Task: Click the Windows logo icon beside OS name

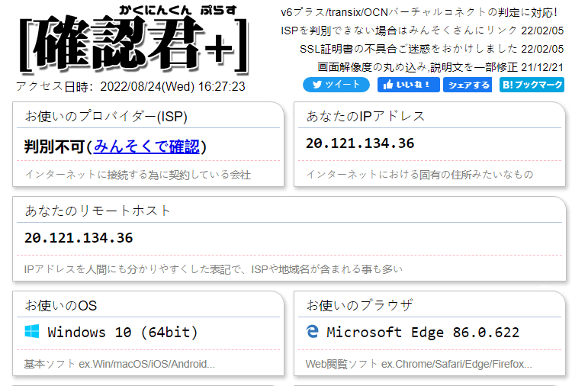Action: tap(32, 332)
